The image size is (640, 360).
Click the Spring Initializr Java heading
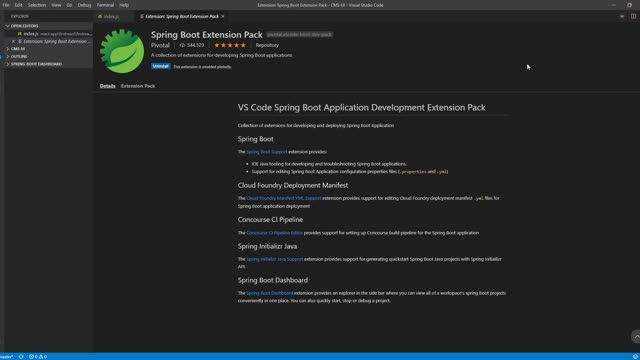point(267,246)
